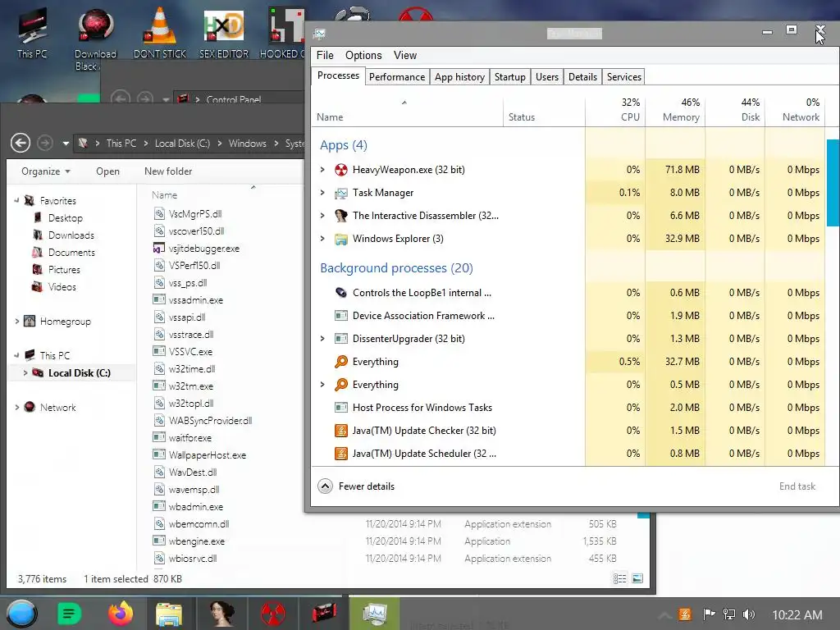This screenshot has width=840, height=630.
Task: Open This PC desktop icon
Action: tap(32, 33)
